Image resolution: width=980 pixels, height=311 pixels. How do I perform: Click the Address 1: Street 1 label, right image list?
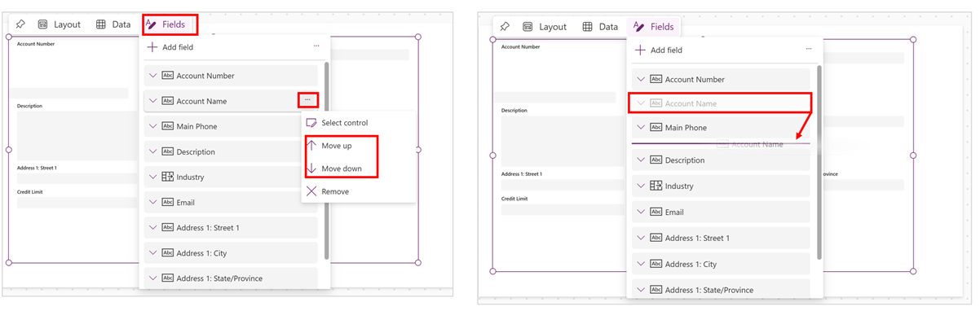coord(697,238)
